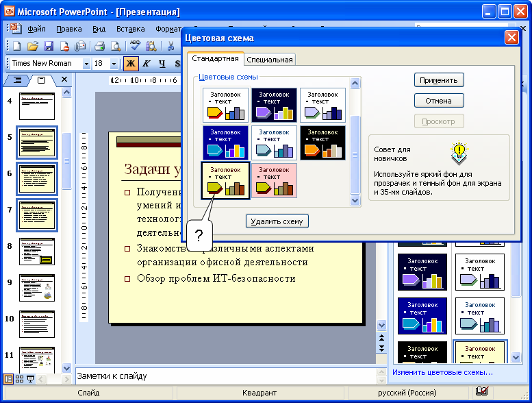
Task: Open the Правка menu
Action: [69, 29]
